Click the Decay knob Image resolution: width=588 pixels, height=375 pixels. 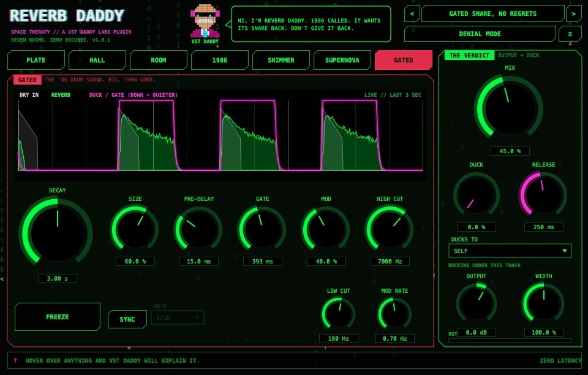[x=58, y=232]
